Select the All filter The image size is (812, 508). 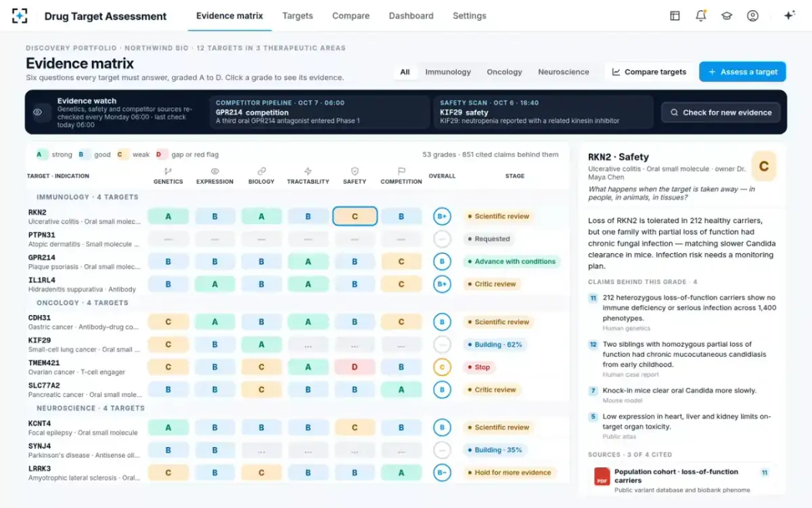coord(405,72)
